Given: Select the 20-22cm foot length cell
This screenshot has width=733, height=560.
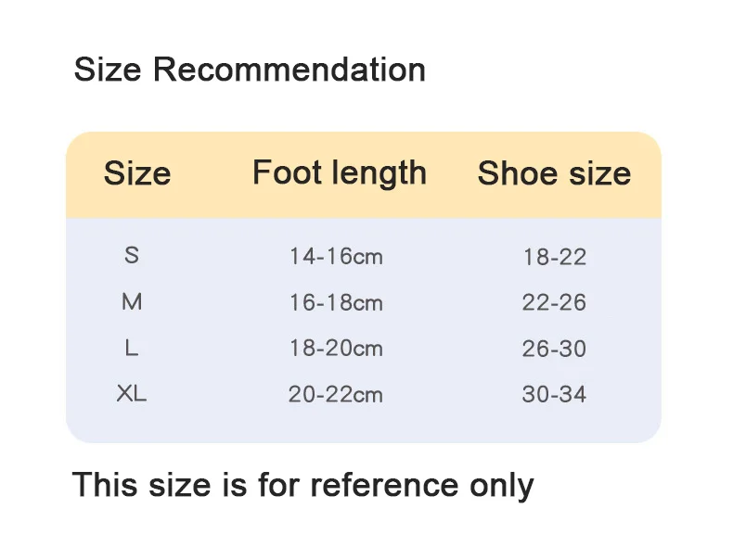Looking at the screenshot, I should pos(336,394).
